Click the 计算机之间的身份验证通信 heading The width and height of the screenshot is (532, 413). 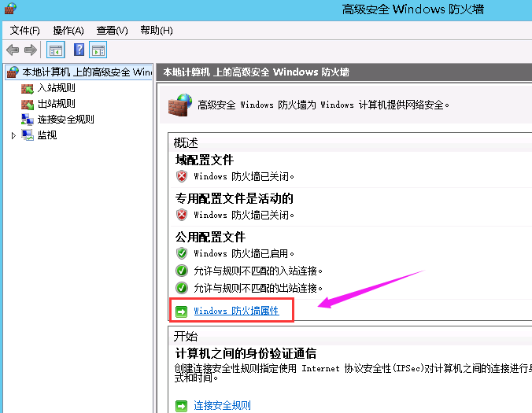(x=246, y=354)
